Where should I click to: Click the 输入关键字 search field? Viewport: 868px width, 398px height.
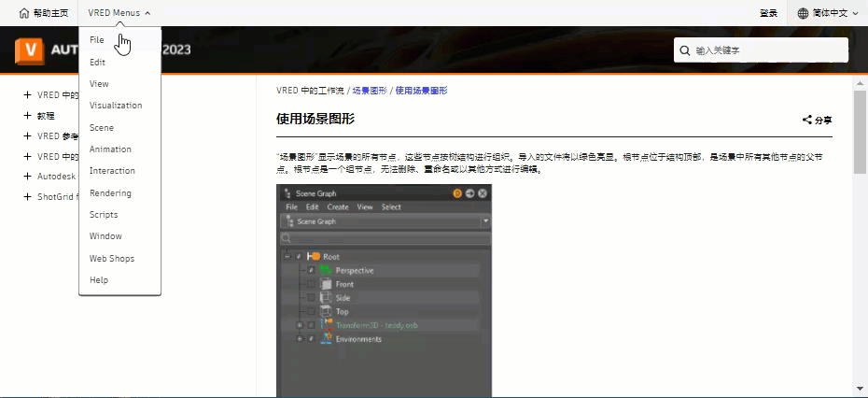[761, 50]
